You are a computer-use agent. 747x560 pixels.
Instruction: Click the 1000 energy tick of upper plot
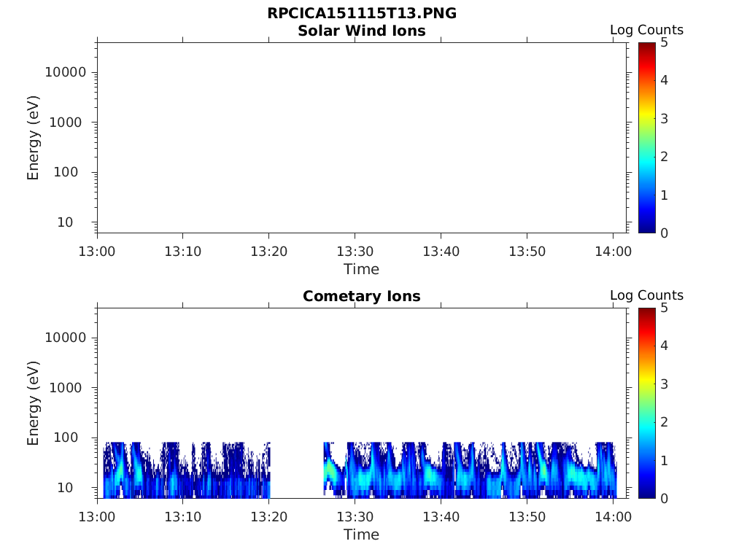(x=66, y=122)
